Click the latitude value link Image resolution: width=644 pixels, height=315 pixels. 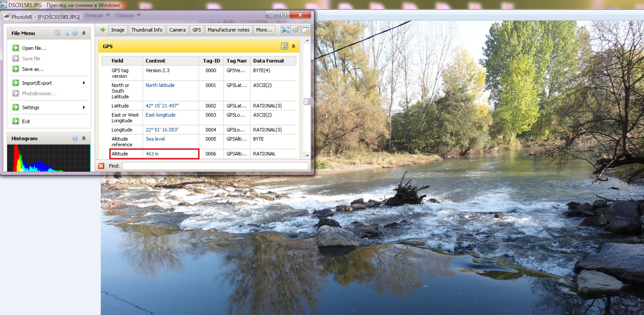click(162, 106)
